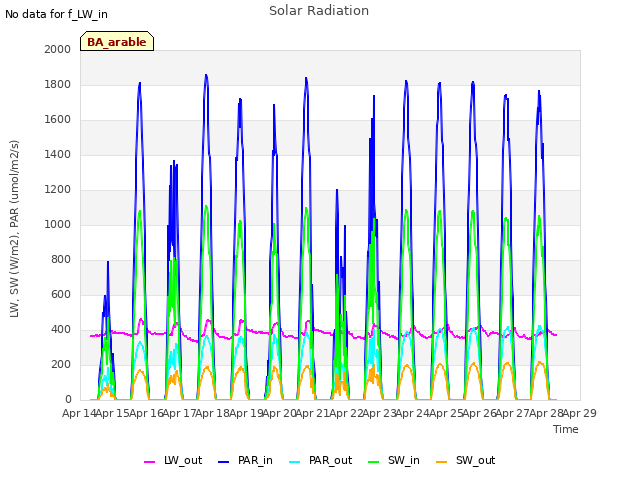Click the 2000 y-axis tick label
Viewport: 640px width, 480px height.
pyautogui.click(x=58, y=49)
